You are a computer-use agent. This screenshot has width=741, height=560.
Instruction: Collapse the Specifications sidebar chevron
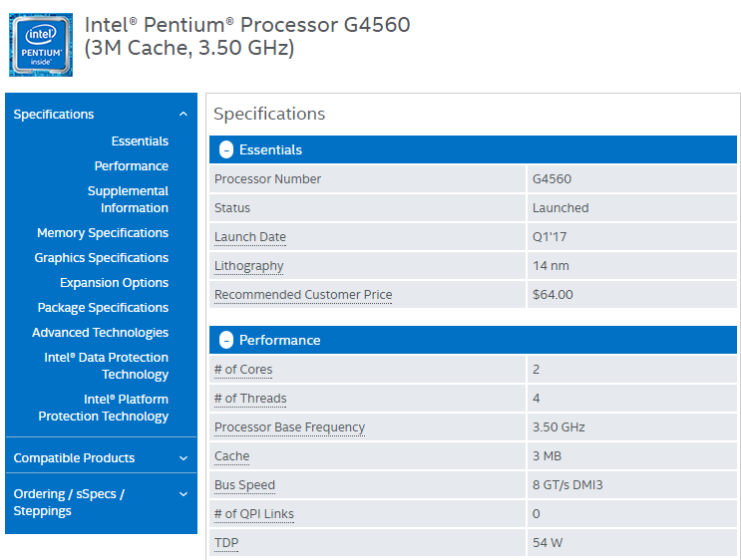pos(184,115)
